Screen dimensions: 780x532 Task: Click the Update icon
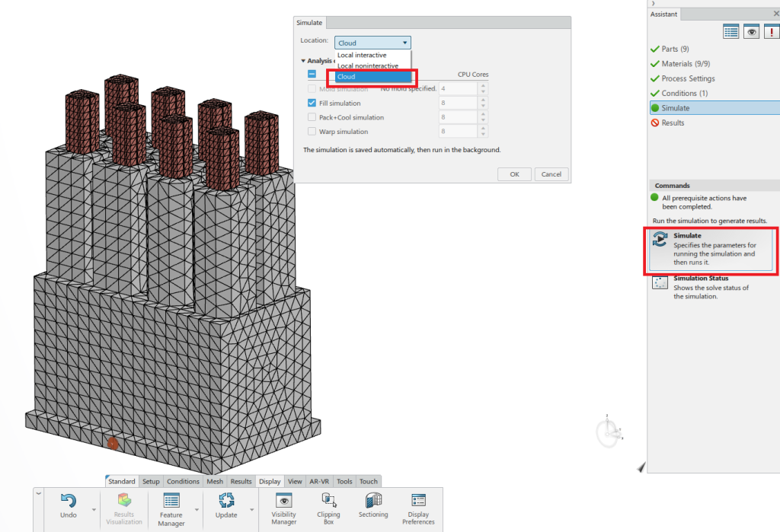tap(226, 501)
